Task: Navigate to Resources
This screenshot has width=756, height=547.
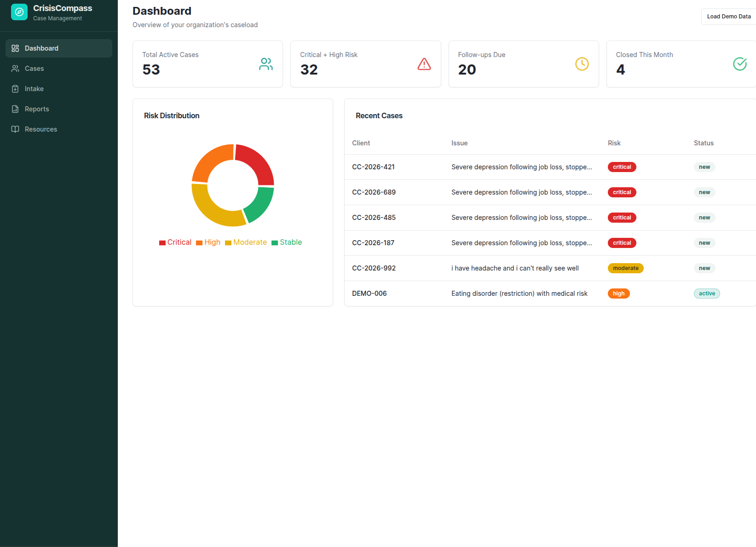Action: coord(59,129)
